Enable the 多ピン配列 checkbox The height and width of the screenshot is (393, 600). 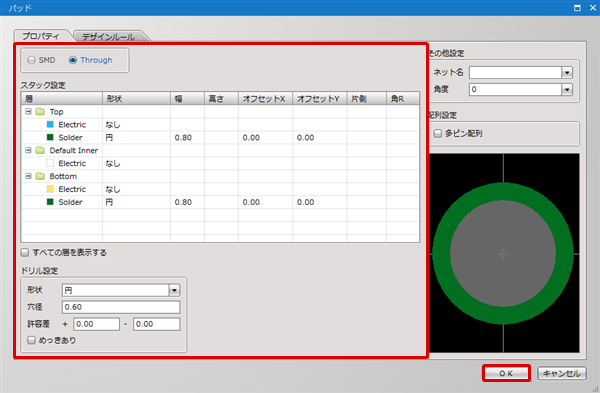pyautogui.click(x=438, y=133)
